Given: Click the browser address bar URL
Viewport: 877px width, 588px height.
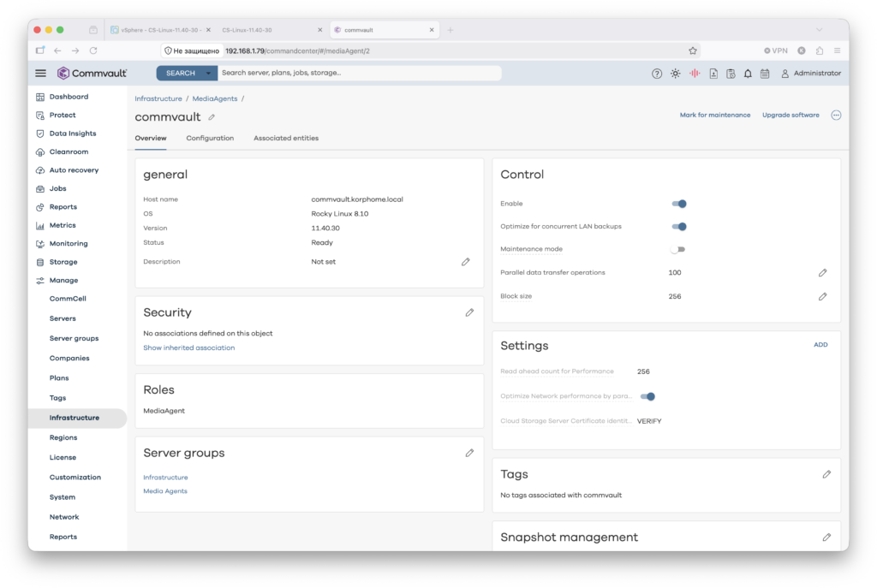Looking at the screenshot, I should 297,50.
